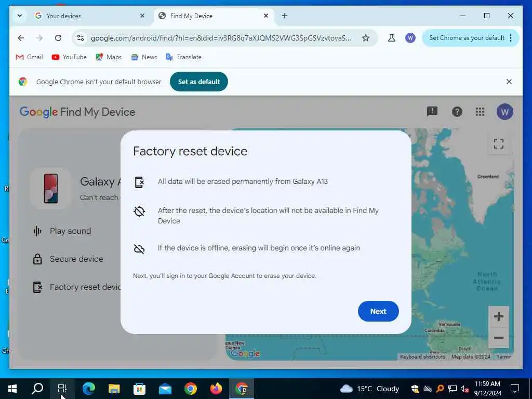Open News bookmark

pyautogui.click(x=144, y=57)
